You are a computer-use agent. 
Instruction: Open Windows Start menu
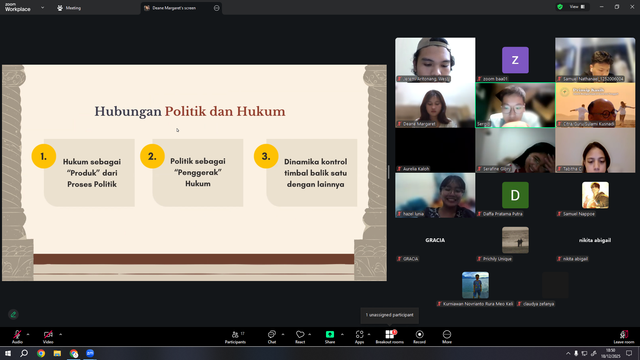tap(8, 353)
